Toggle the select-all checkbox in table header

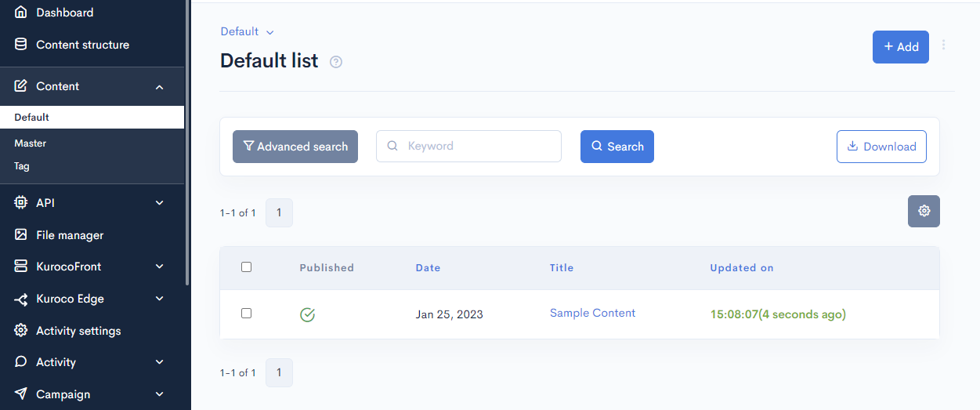click(x=246, y=267)
